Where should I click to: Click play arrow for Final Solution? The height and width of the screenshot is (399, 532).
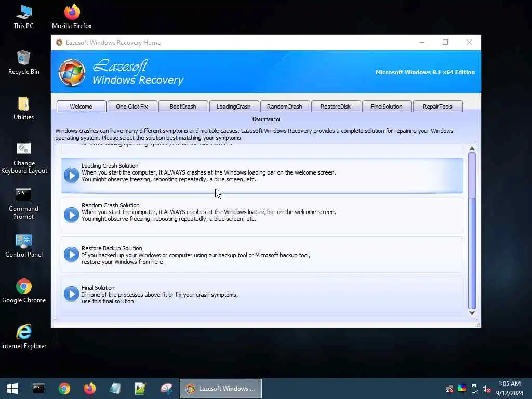click(71, 294)
